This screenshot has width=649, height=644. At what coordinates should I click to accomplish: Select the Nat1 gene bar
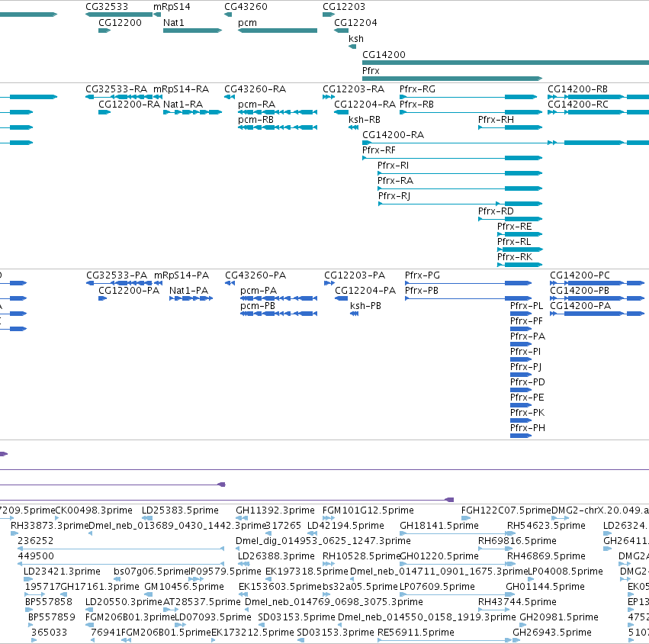click(x=192, y=31)
